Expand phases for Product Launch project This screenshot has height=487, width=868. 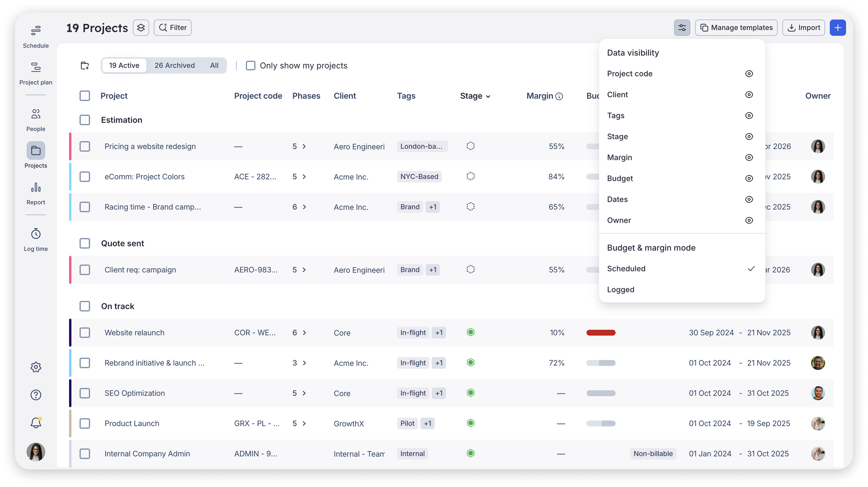point(304,424)
